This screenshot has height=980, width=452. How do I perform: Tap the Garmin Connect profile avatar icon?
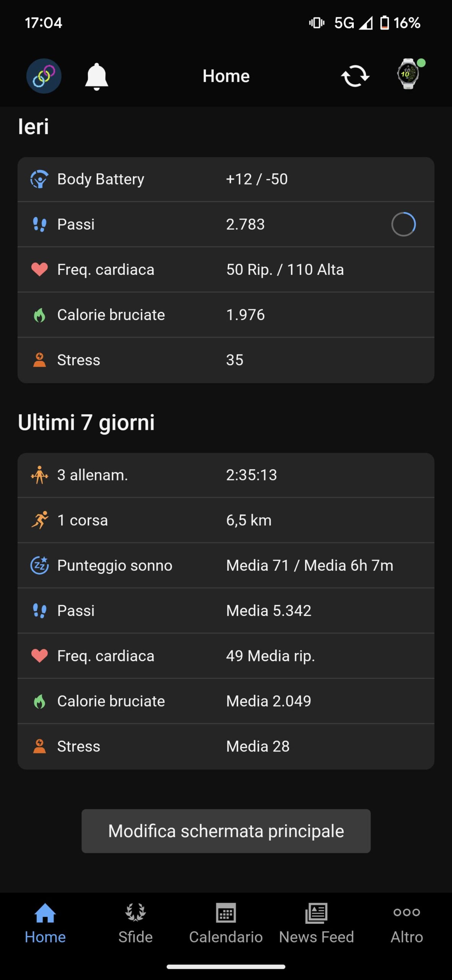44,76
